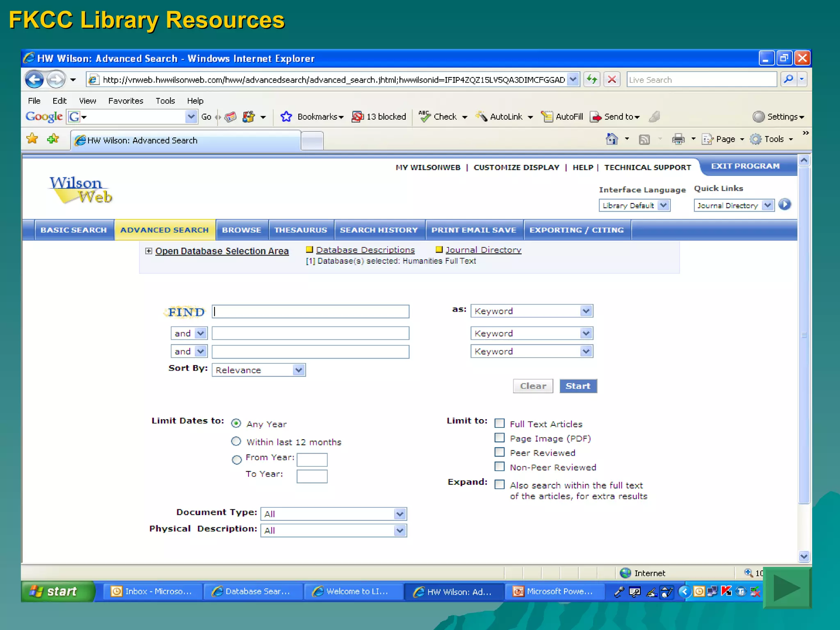Click the spell Check icon
The height and width of the screenshot is (630, 840).
425,116
